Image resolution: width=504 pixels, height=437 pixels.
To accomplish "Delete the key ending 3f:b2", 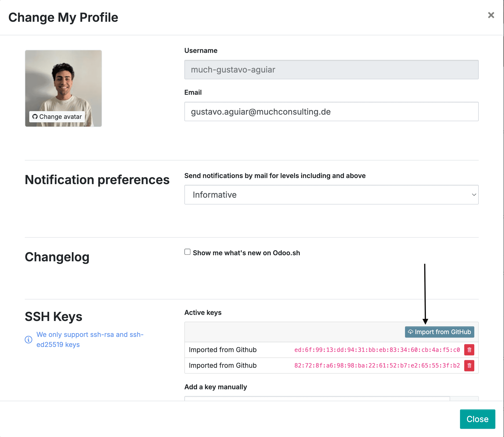I will pyautogui.click(x=469, y=366).
